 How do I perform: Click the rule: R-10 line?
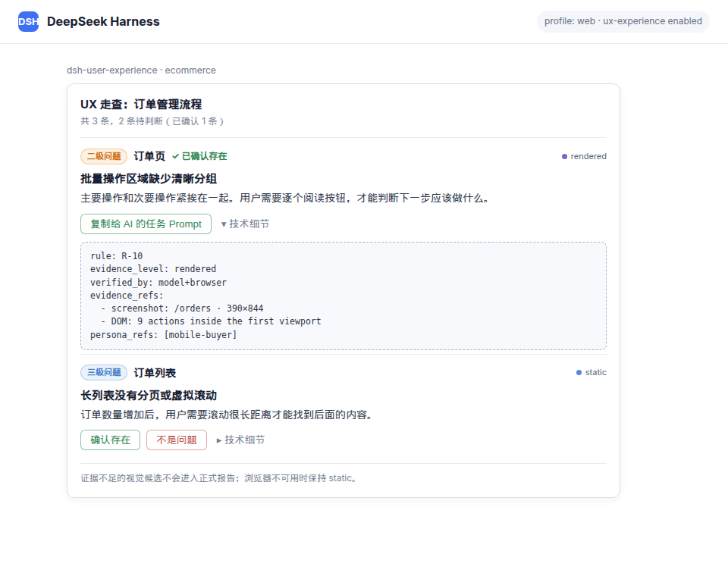(x=117, y=255)
